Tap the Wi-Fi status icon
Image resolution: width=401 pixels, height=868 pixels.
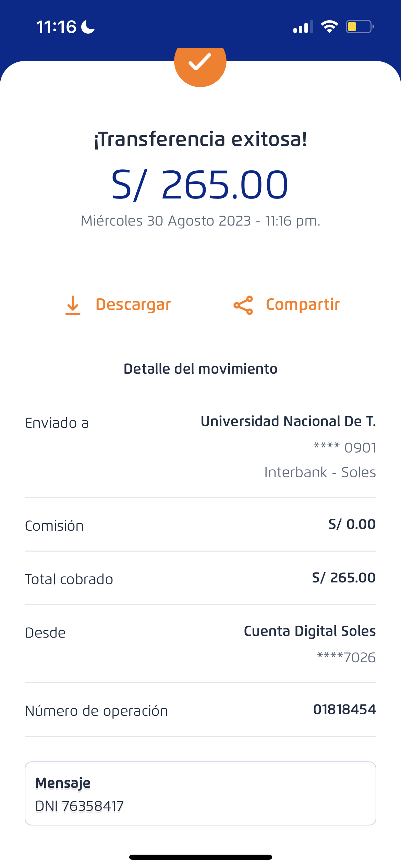329,27
